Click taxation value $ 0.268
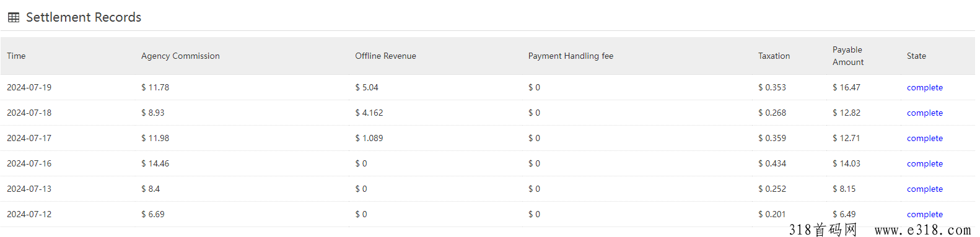980x237 pixels. (772, 113)
